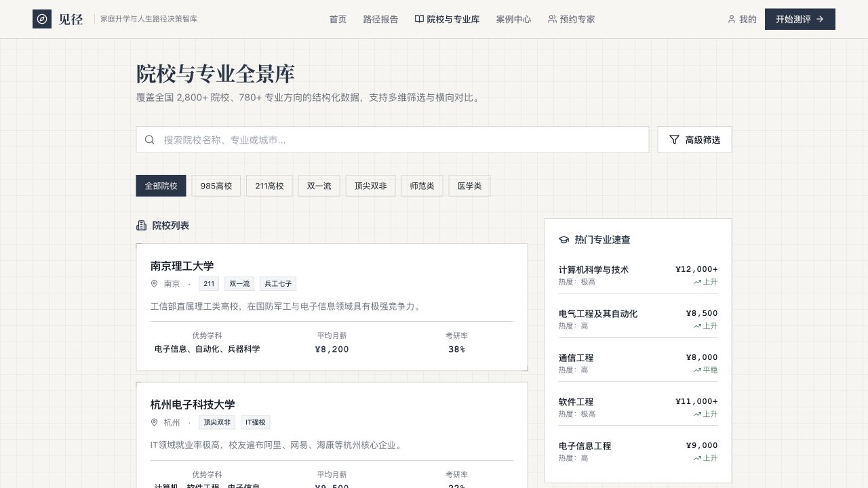Click the user icon beside 我的
This screenshot has height=488, width=868.
coord(732,19)
